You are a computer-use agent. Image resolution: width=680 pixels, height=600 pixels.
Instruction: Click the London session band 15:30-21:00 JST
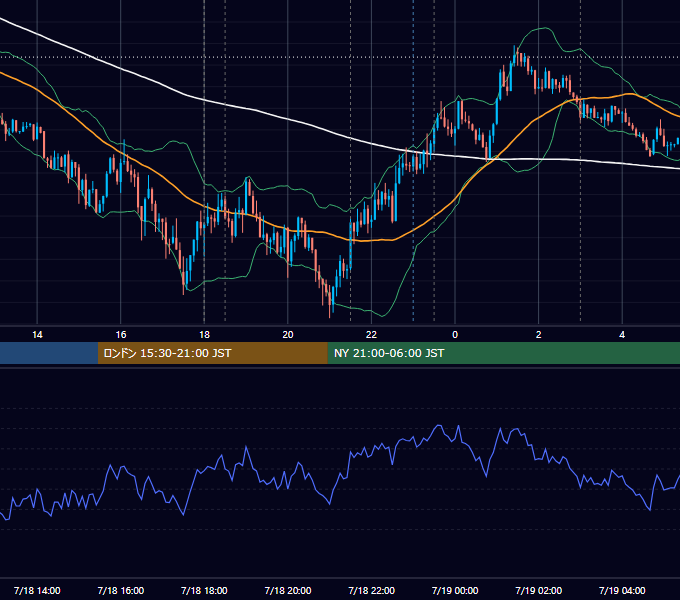212,353
